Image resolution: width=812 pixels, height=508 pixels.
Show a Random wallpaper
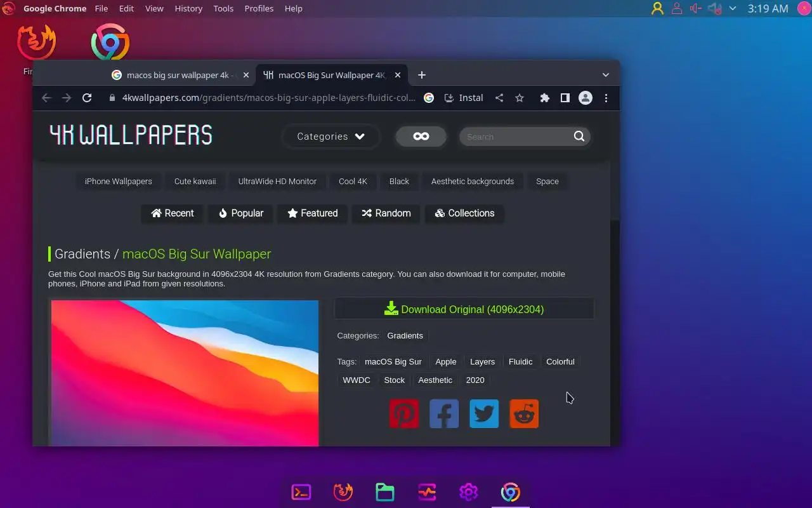[386, 213]
